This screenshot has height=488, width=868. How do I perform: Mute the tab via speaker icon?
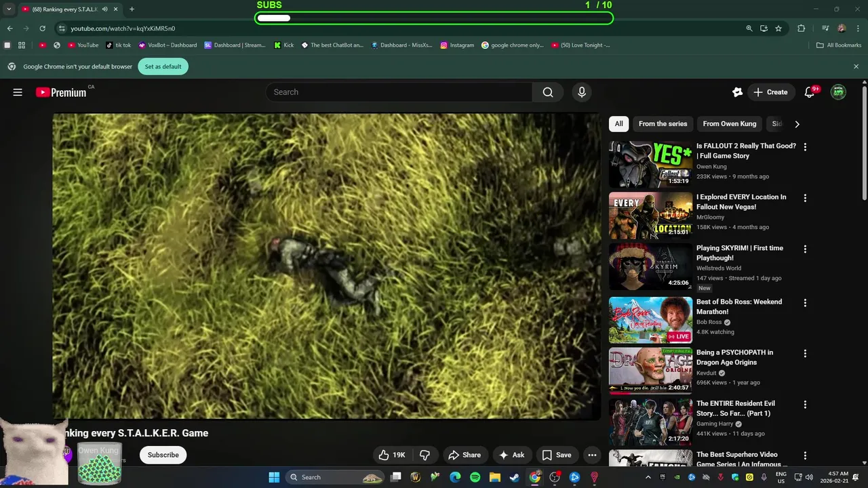pyautogui.click(x=104, y=9)
